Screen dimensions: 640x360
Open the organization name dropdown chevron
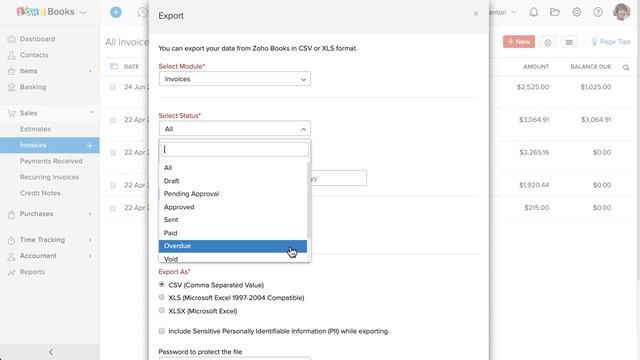pos(514,12)
